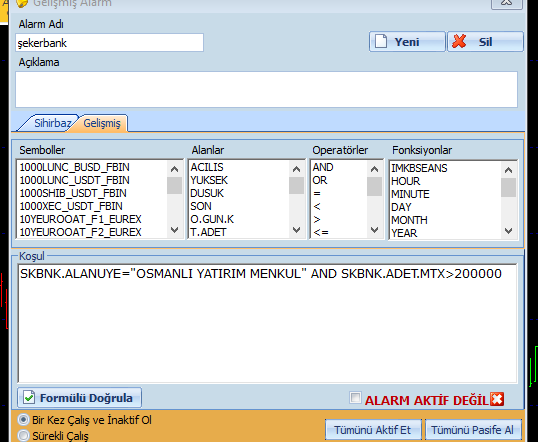The height and width of the screenshot is (442, 538).
Task: Click the red X Sil icon
Action: [x=459, y=42]
